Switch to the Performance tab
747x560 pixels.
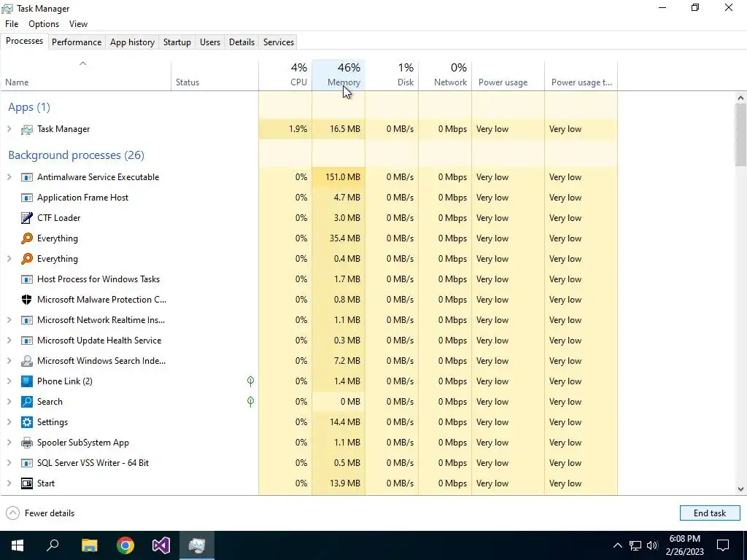point(77,42)
